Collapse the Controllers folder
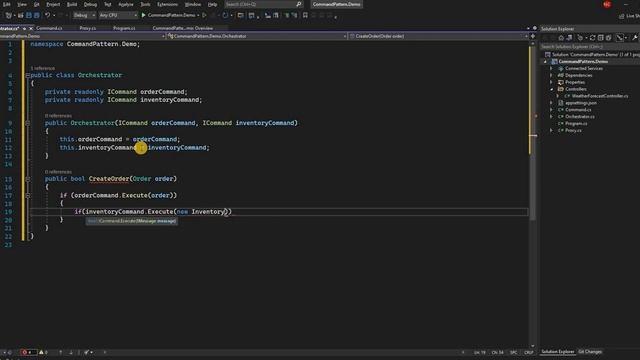 coord(552,89)
